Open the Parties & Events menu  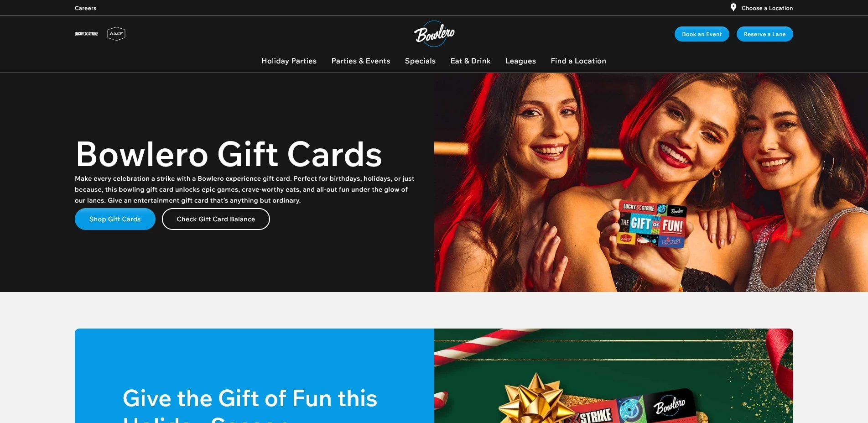tap(361, 61)
